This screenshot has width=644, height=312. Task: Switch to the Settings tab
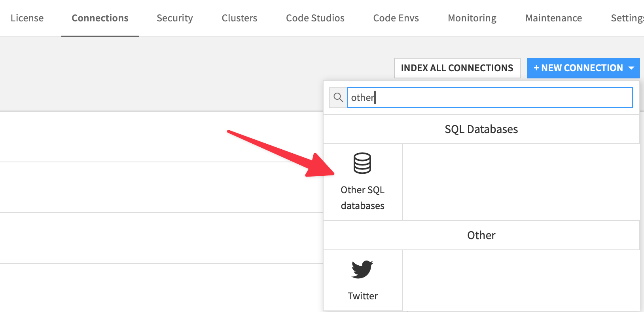point(627,18)
